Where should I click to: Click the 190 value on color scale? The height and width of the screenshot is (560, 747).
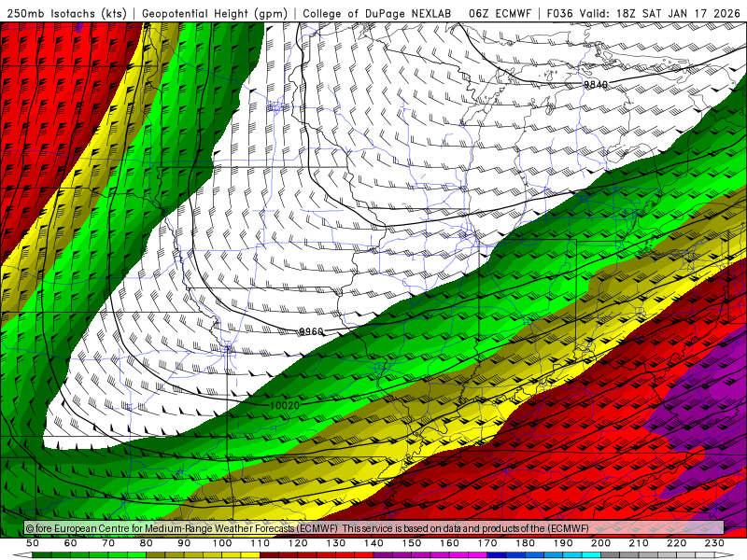coord(563,543)
